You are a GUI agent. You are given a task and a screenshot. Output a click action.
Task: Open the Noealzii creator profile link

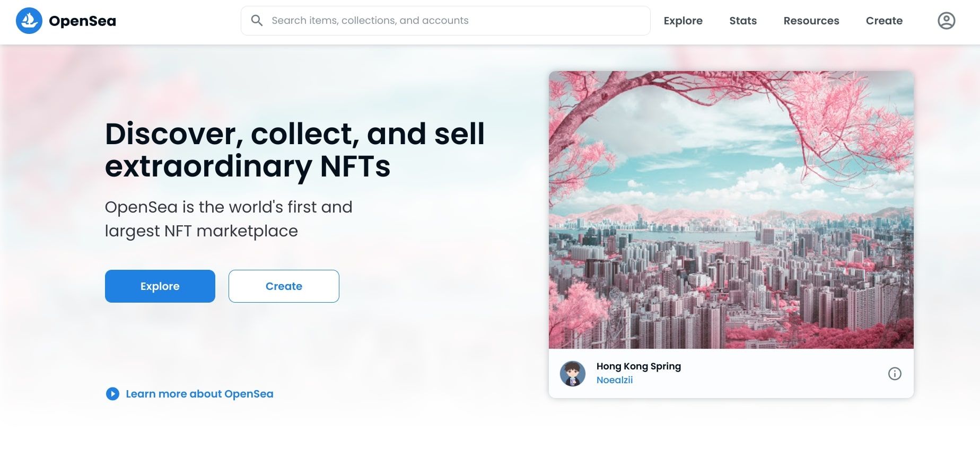615,380
